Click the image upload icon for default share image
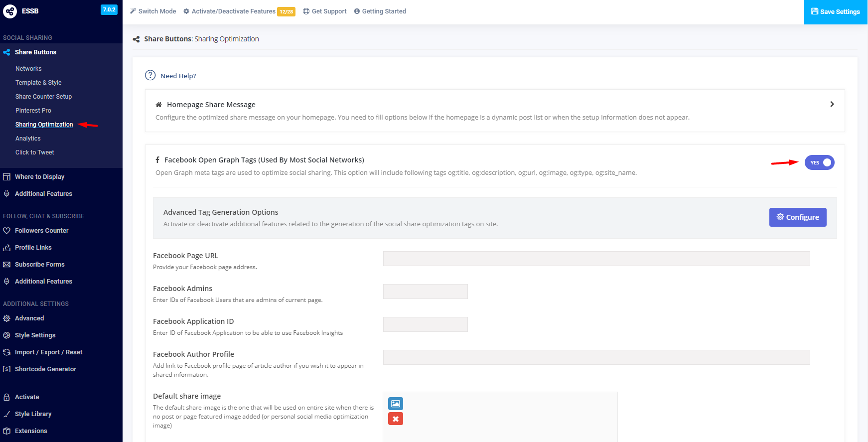The height and width of the screenshot is (442, 868). pos(396,404)
